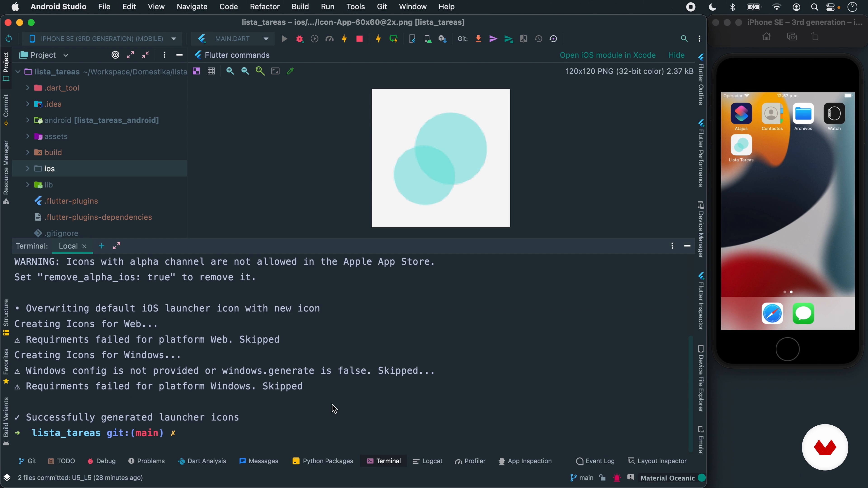Screen dimensions: 868x488
Task: Open the Dart Analysis tab
Action: click(x=202, y=461)
